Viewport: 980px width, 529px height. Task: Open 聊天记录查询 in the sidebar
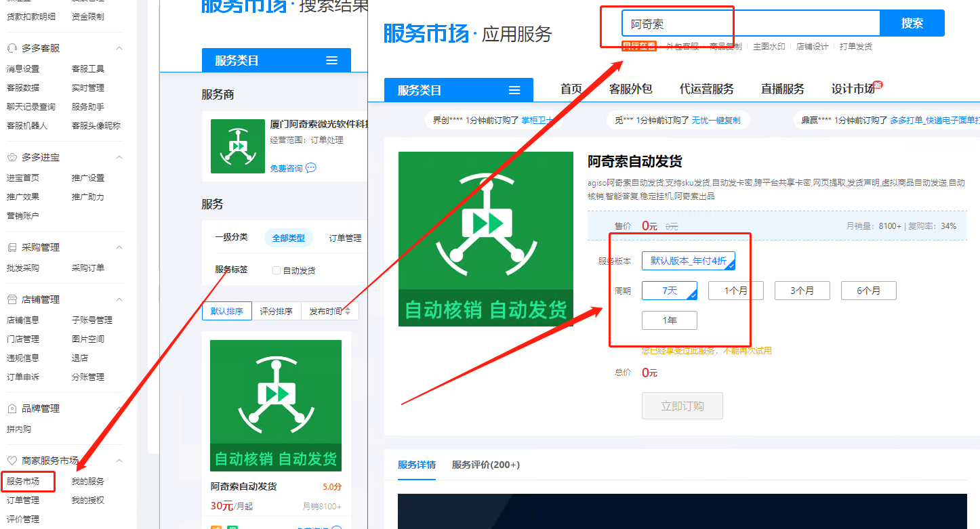31,107
